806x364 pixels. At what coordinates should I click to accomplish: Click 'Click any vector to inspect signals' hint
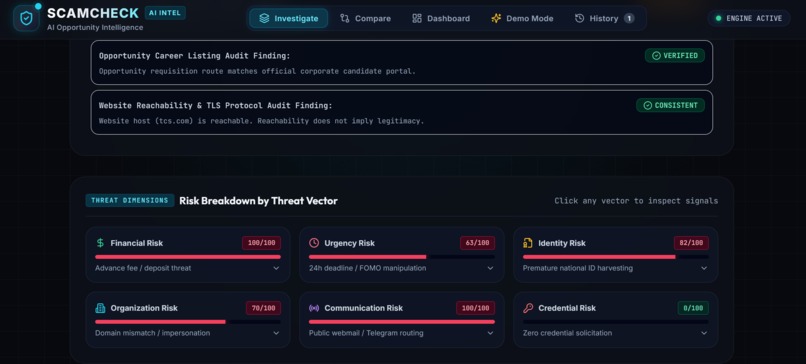[x=636, y=201]
